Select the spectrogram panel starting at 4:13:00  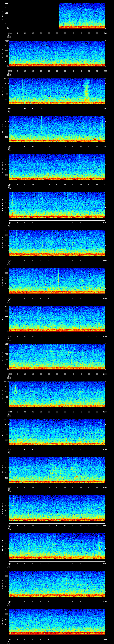pos(57,357)
